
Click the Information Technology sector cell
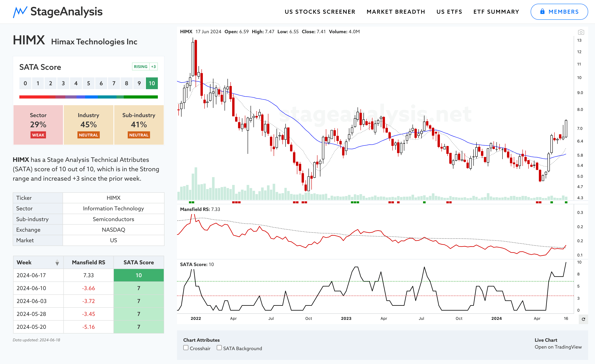113,208
